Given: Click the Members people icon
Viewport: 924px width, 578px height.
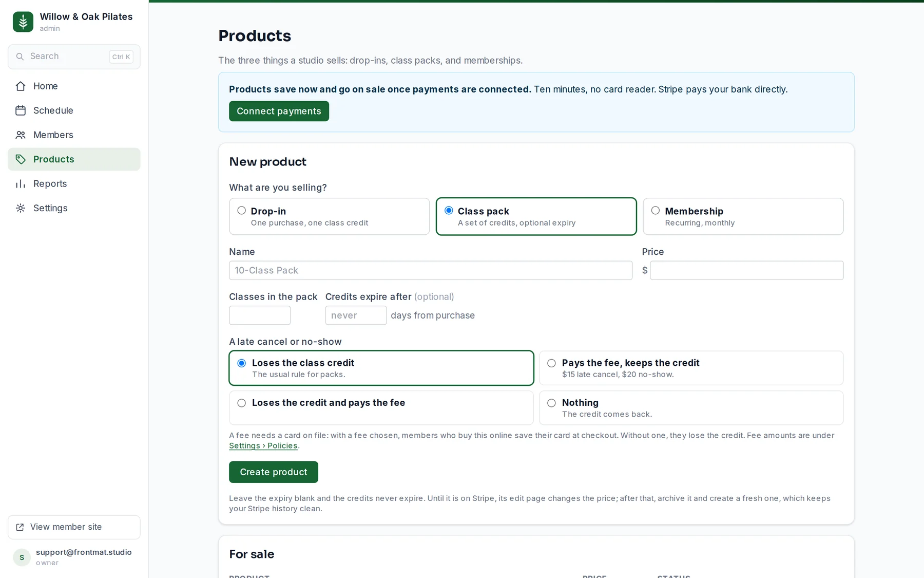Looking at the screenshot, I should (x=21, y=135).
